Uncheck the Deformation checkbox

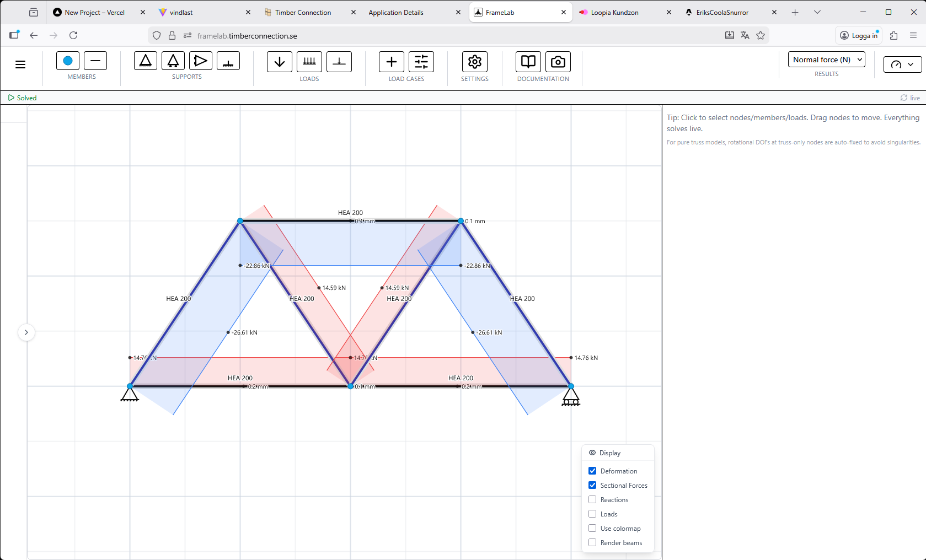click(592, 471)
